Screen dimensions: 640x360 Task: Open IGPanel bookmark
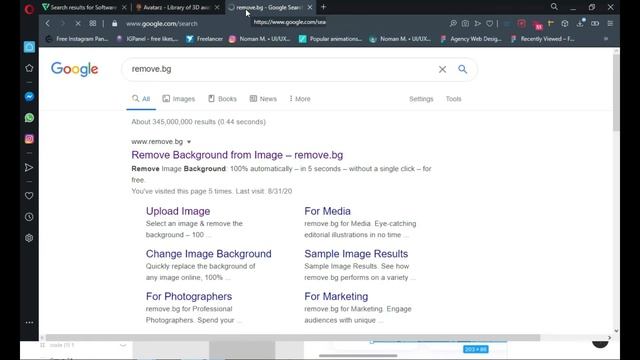pos(148,39)
